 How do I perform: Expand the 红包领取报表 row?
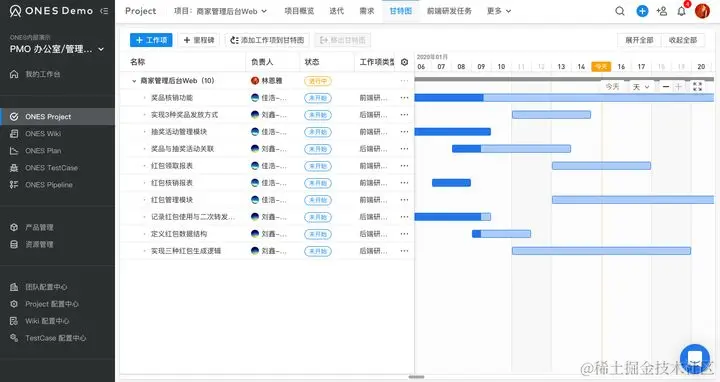144,166
